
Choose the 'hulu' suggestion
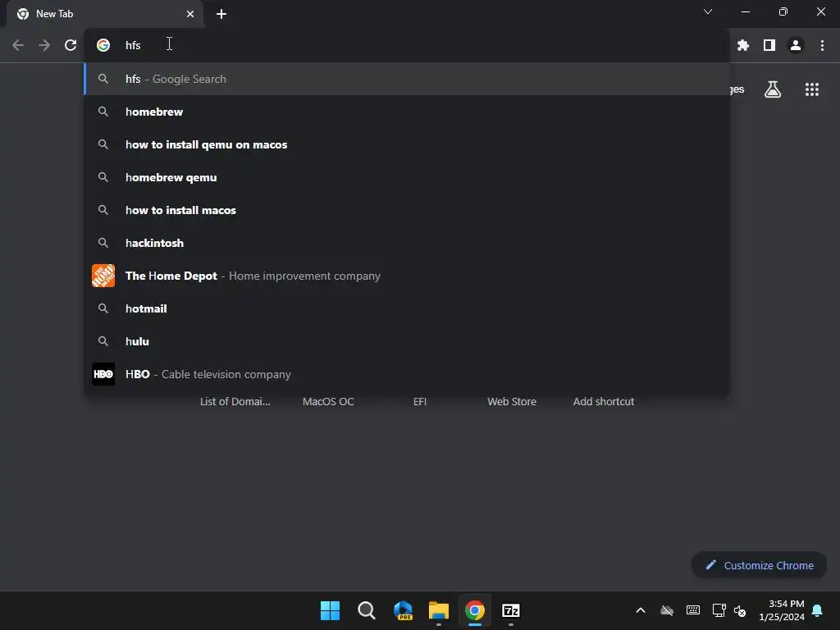coord(407,341)
